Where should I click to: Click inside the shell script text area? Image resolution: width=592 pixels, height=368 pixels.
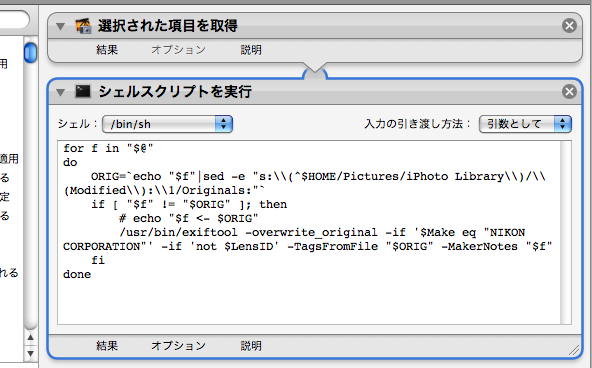(x=309, y=233)
